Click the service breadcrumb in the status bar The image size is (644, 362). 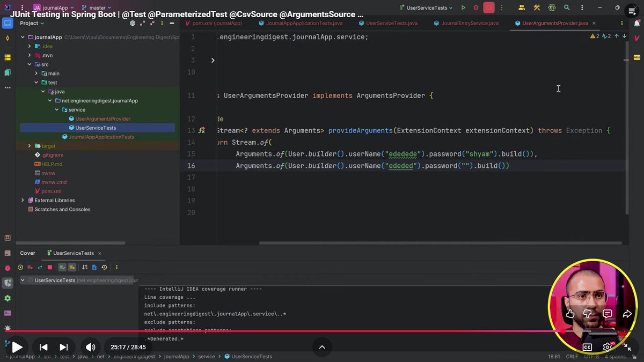tap(207, 356)
